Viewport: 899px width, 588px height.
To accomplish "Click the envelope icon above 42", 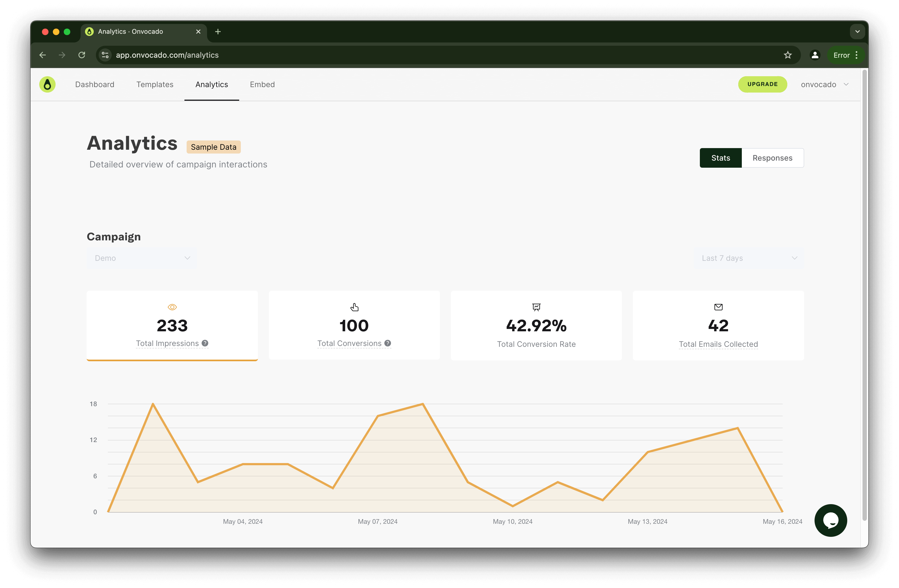I will click(718, 307).
